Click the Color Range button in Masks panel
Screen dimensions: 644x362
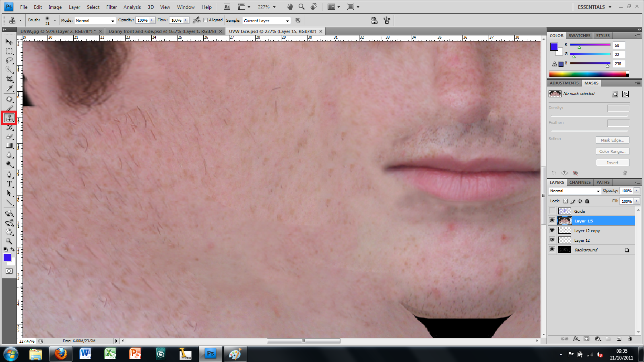pos(612,151)
